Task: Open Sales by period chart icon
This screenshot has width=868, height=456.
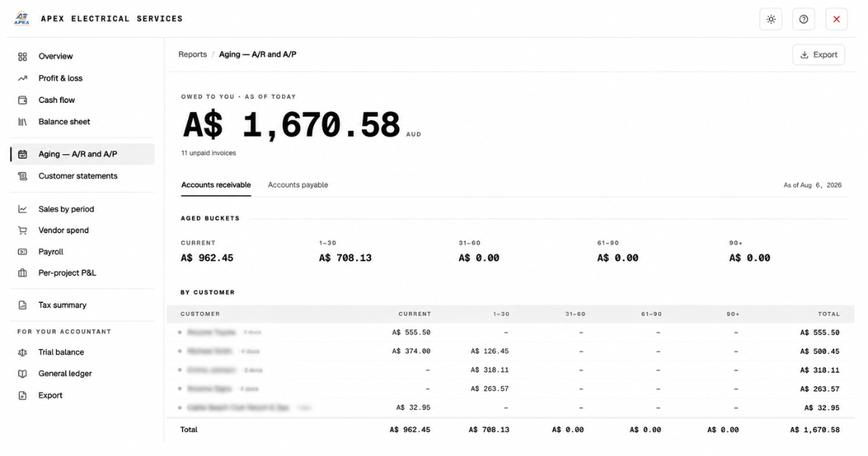Action: 22,209
